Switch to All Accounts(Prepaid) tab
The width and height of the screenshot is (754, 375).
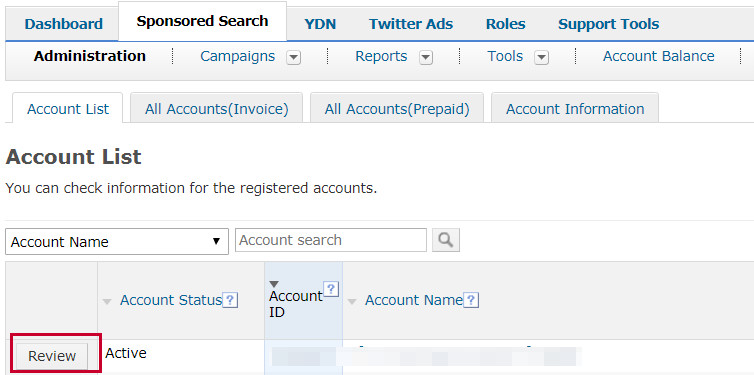(x=397, y=109)
